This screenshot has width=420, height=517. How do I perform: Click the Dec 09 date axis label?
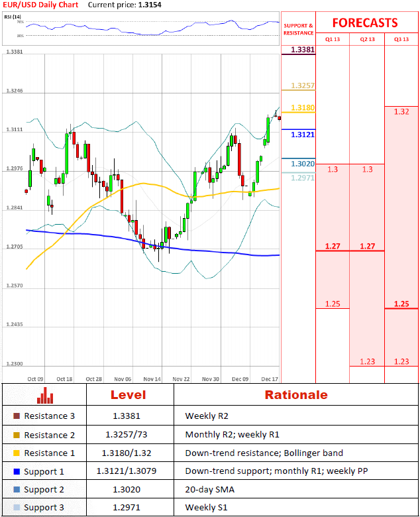click(240, 379)
